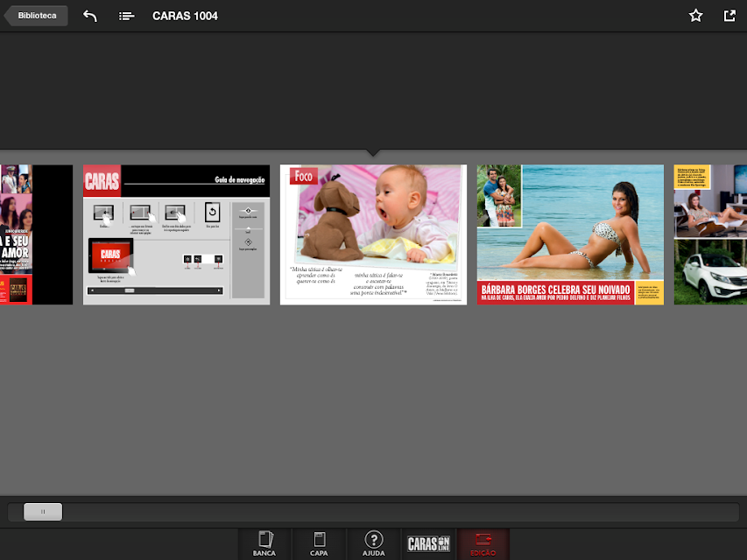Open the white car page thumbnail
The width and height of the screenshot is (747, 560).
[710, 234]
